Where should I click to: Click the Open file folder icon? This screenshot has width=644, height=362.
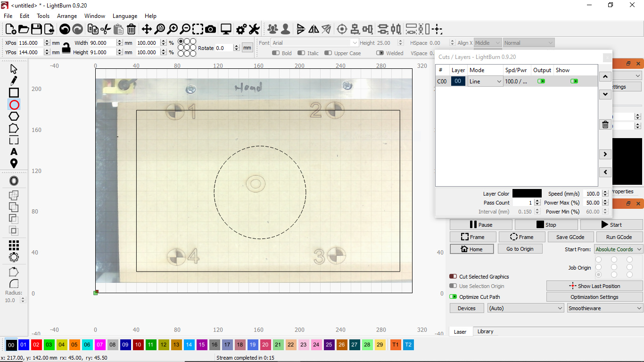click(x=23, y=29)
